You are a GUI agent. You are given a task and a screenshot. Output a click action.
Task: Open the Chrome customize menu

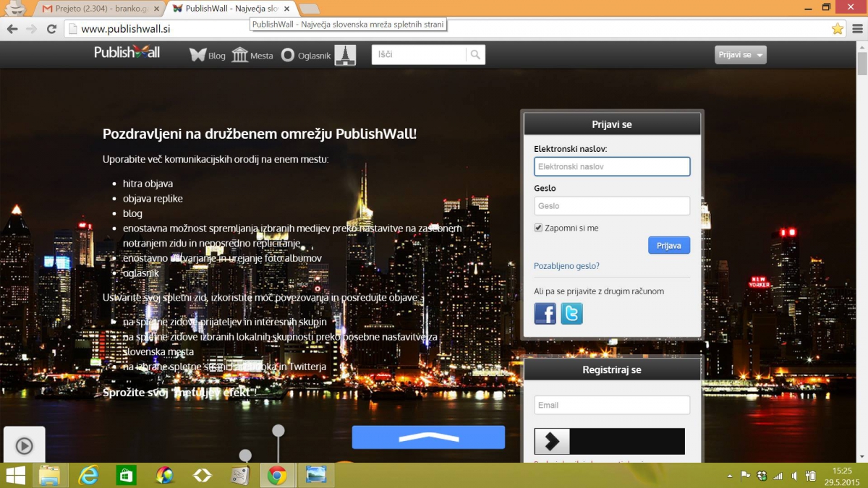click(856, 29)
